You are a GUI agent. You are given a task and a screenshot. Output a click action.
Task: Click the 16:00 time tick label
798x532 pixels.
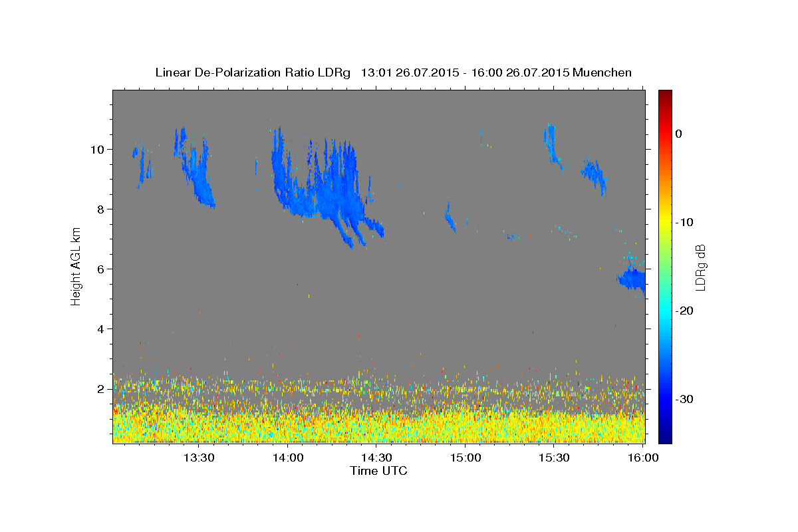coord(643,458)
